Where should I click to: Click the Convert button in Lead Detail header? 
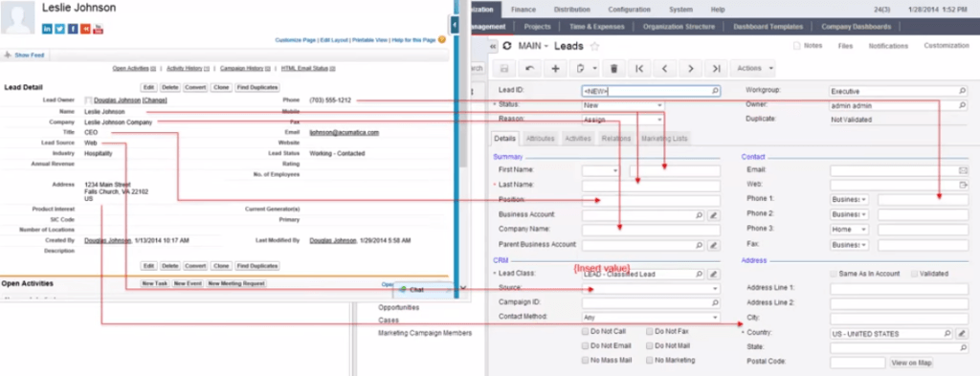pyautogui.click(x=195, y=87)
